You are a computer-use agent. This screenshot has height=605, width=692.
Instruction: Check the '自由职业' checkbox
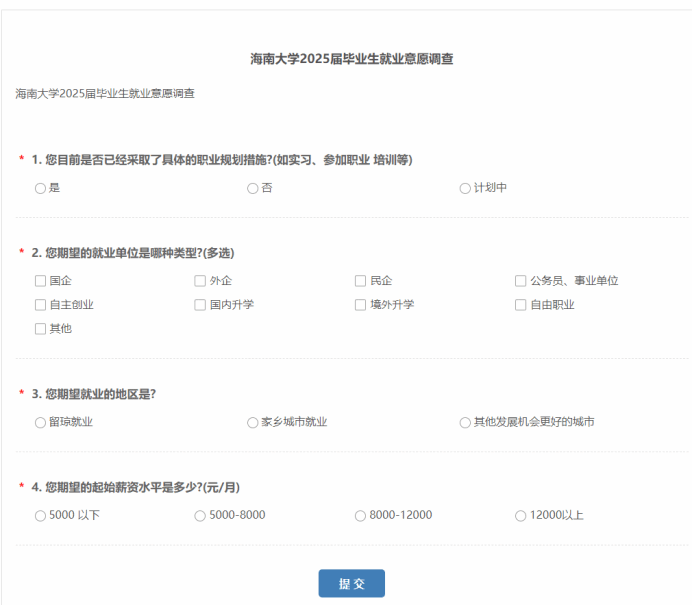pos(520,305)
